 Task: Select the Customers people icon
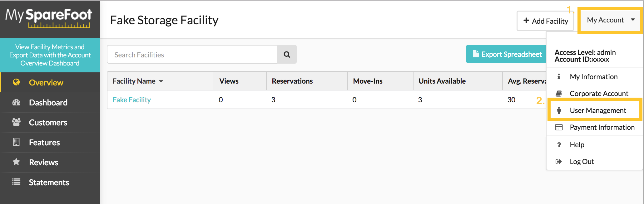pyautogui.click(x=16, y=122)
